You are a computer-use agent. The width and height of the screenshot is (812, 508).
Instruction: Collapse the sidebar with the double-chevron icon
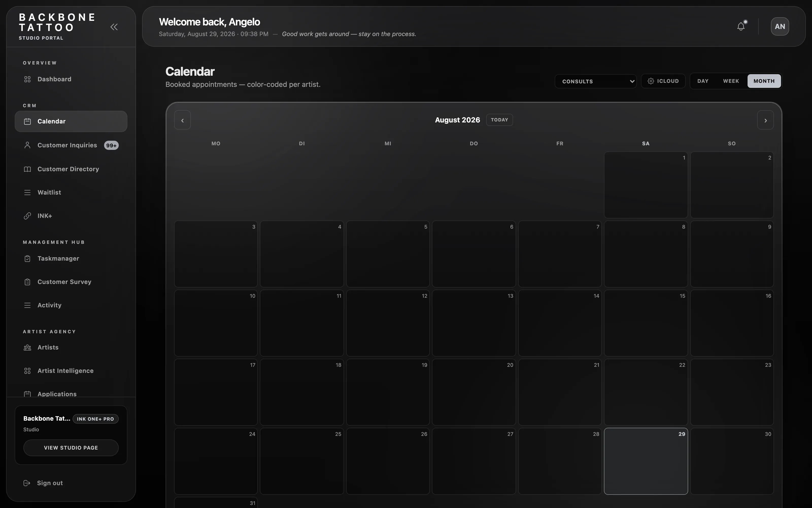pos(114,27)
